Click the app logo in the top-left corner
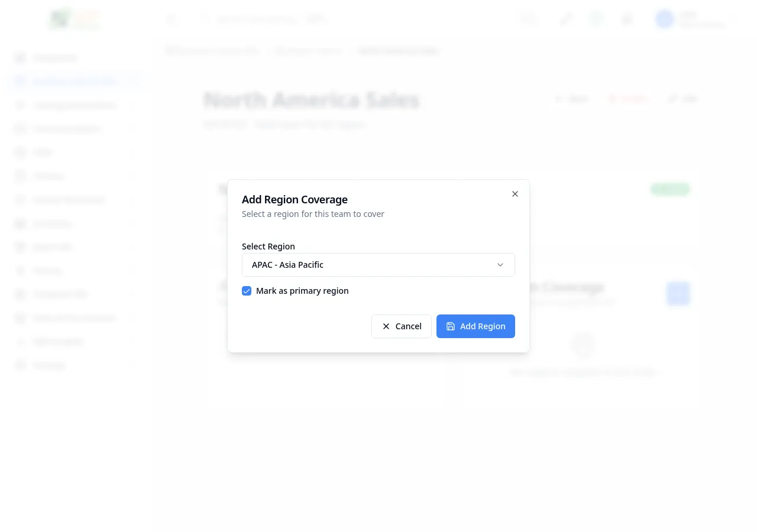Screen dimensions: 757x532 click(74, 19)
